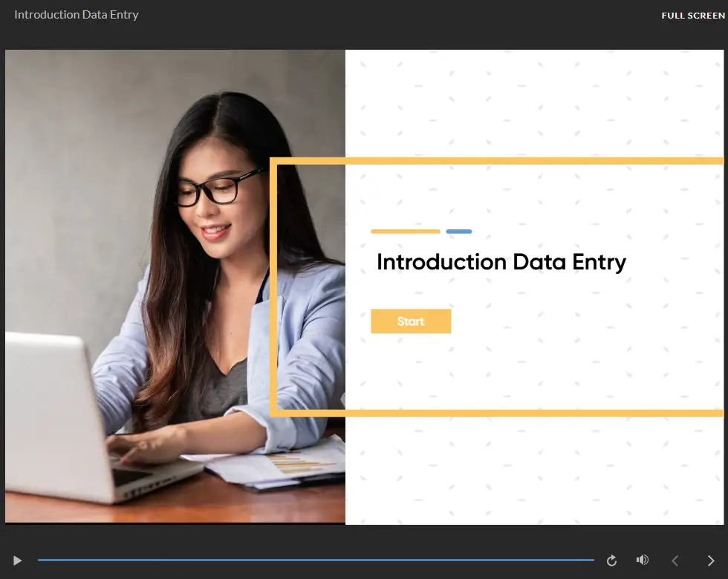Play the presentation with the play icon
Image resolution: width=728 pixels, height=579 pixels.
pyautogui.click(x=17, y=560)
